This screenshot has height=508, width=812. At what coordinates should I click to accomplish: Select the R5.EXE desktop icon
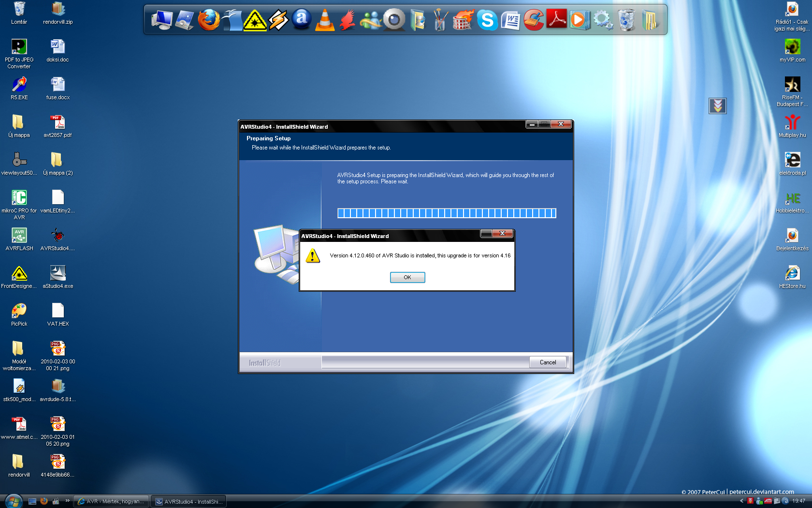pyautogui.click(x=19, y=89)
